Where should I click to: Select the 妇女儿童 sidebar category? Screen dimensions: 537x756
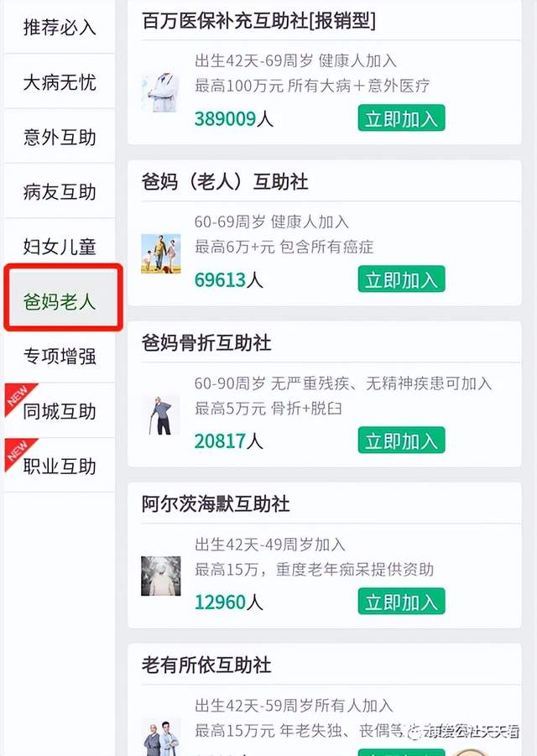60,247
